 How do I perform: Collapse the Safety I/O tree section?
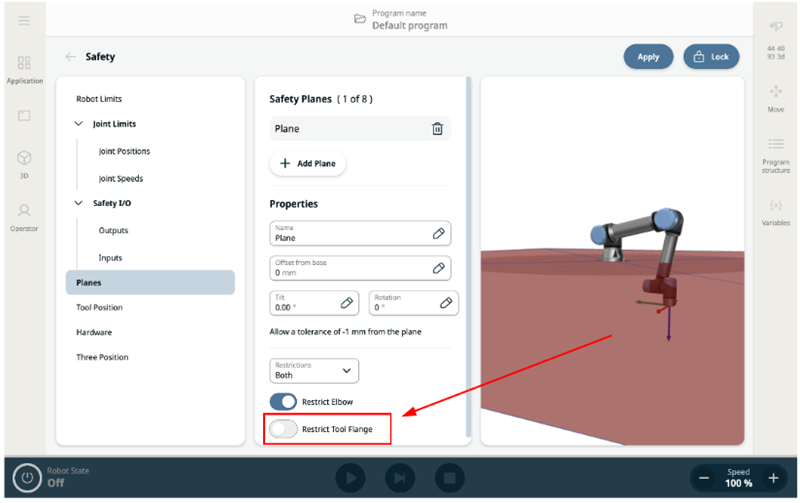[79, 203]
